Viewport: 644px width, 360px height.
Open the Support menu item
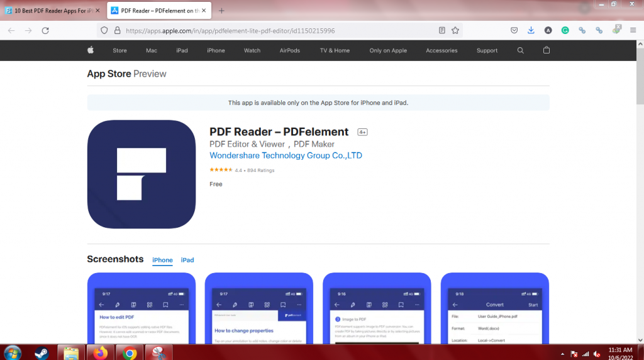[x=487, y=50]
